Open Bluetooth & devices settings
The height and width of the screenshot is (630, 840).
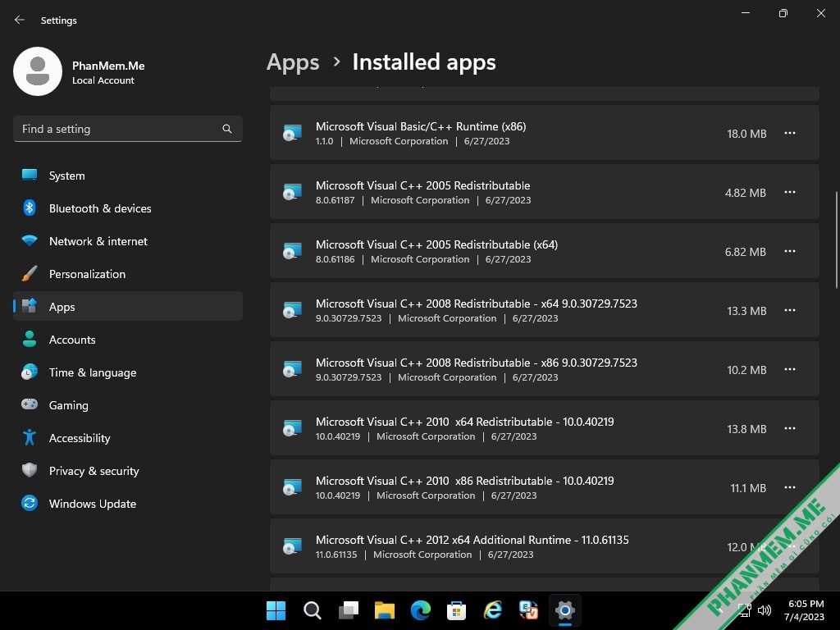tap(127, 208)
